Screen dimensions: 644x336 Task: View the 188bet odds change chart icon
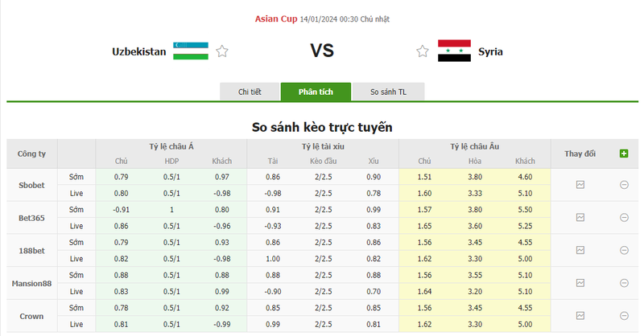coord(580,250)
